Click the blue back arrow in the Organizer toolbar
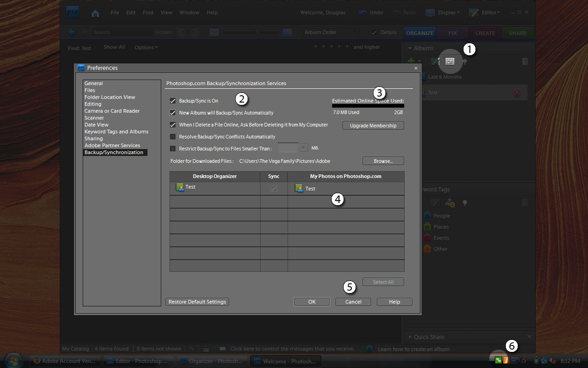The image size is (588, 368). tap(72, 32)
